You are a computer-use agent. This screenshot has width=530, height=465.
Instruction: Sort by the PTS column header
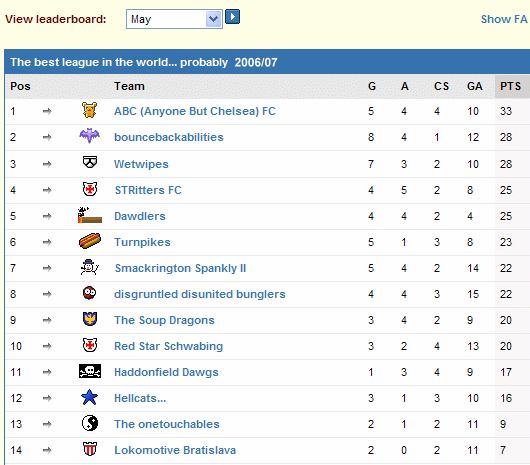point(511,87)
